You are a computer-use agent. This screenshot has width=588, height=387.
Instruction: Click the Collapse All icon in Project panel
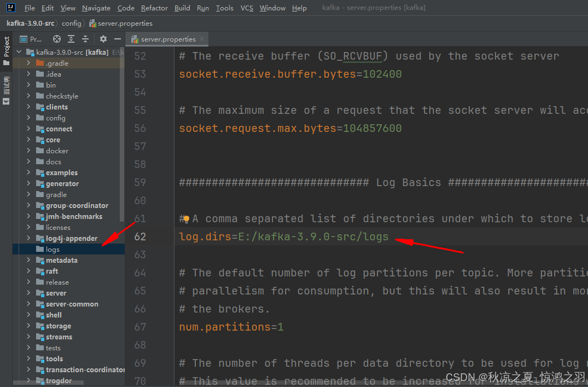85,39
